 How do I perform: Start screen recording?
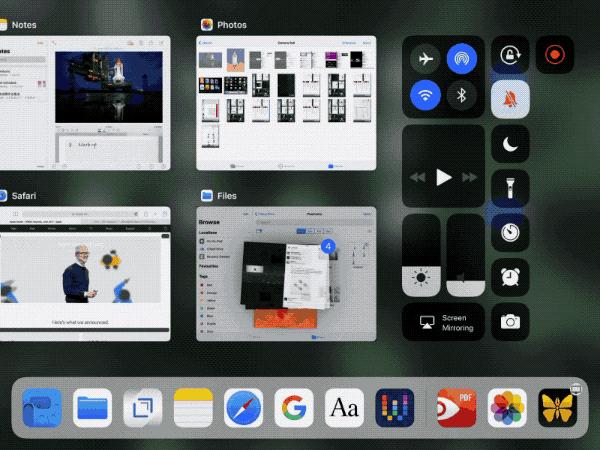(x=554, y=55)
